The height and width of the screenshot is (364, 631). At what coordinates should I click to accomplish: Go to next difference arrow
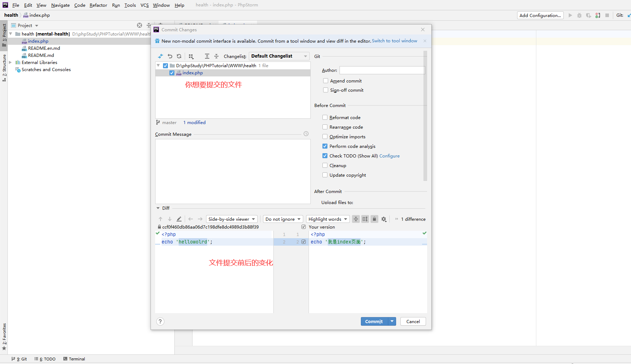coord(170,219)
